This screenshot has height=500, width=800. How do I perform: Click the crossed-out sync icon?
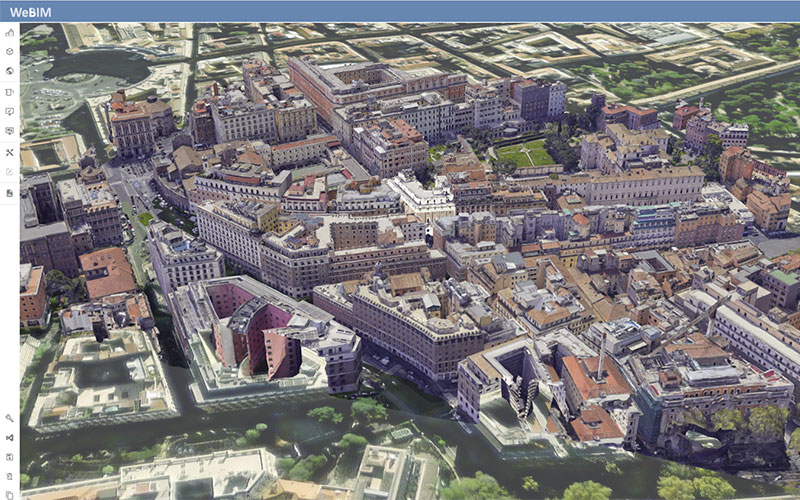[9, 477]
